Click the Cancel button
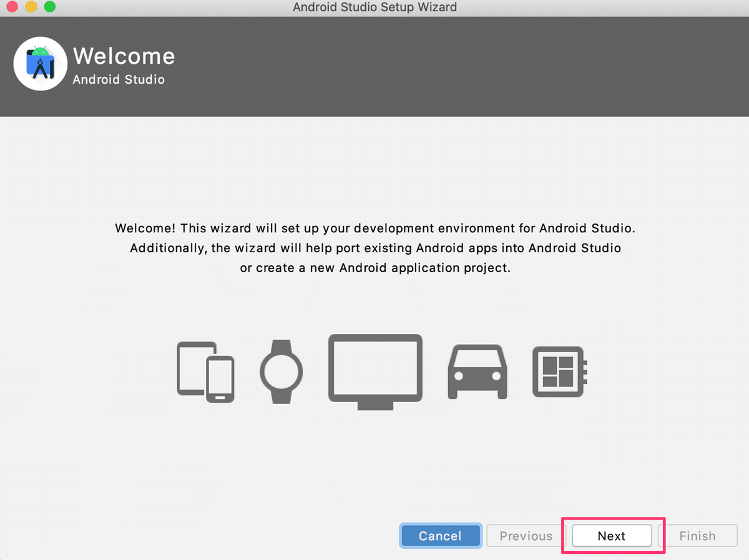 pos(440,536)
